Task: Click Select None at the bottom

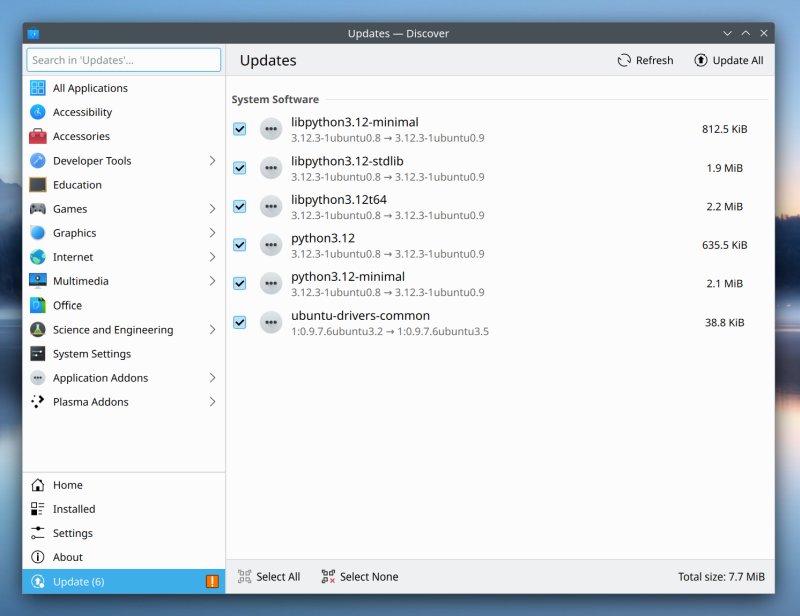Action: (x=359, y=577)
